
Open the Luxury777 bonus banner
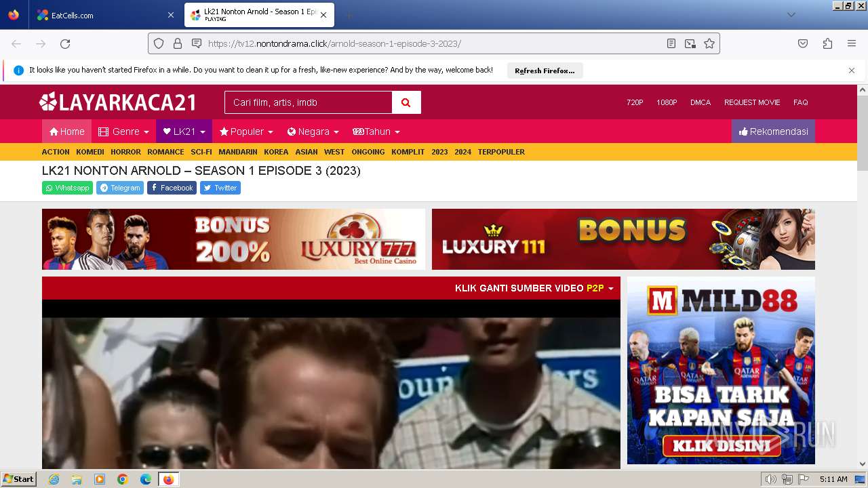click(233, 239)
